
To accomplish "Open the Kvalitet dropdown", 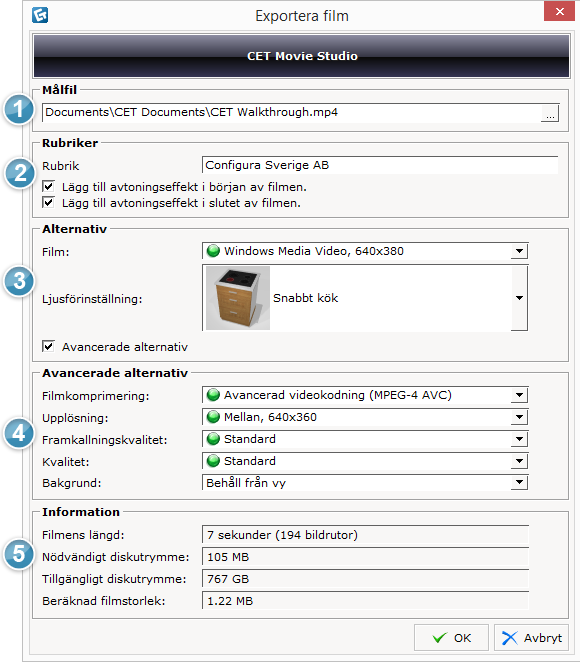I will pos(519,461).
